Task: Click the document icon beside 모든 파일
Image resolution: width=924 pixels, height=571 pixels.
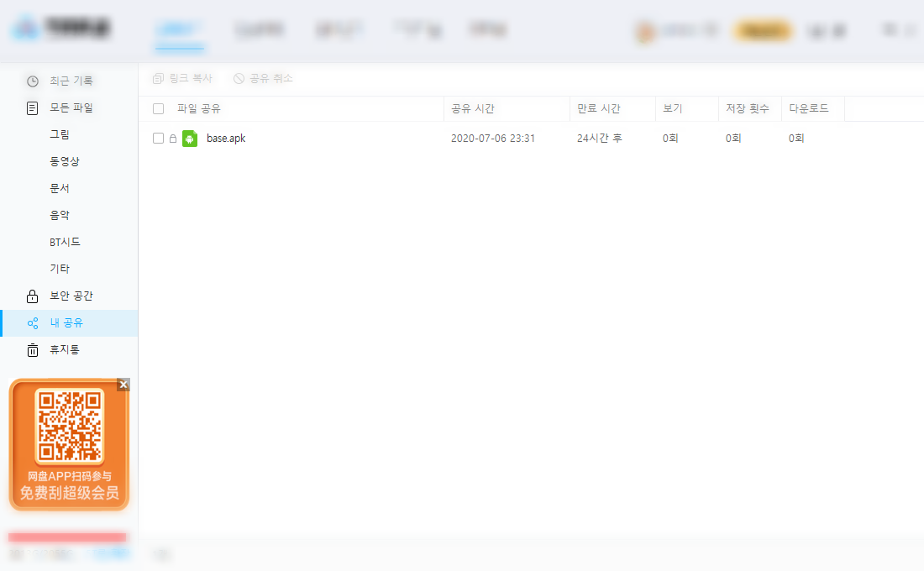Action: pos(33,108)
